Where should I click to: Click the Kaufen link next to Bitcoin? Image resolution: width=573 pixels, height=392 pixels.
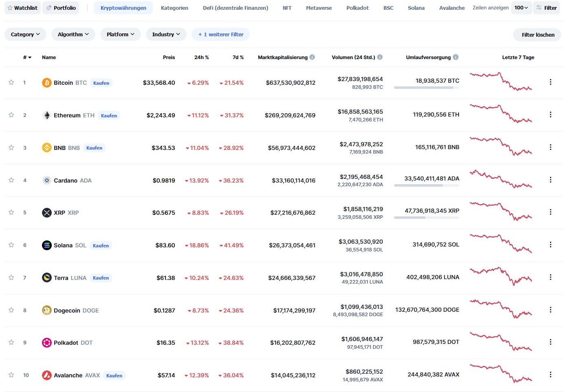(101, 83)
